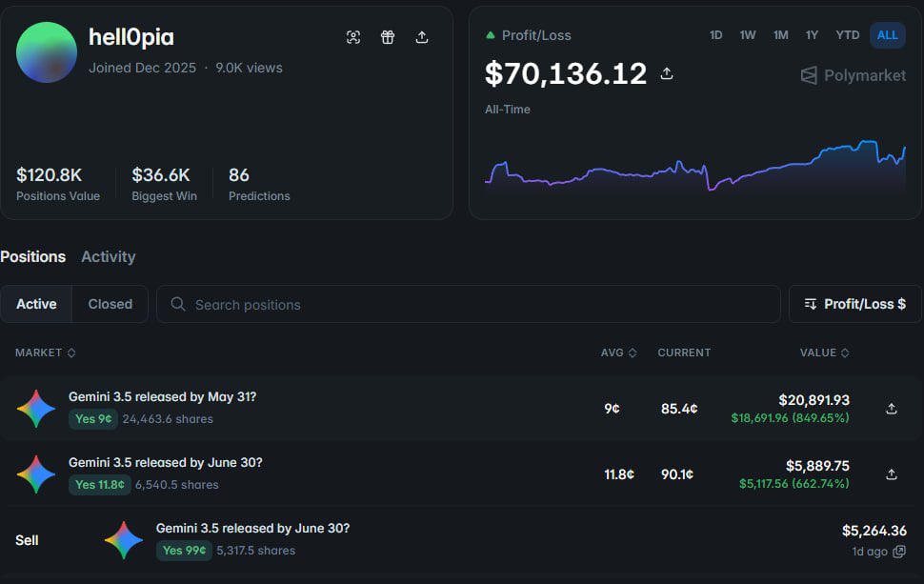Open June 30 market with Yes 11.8¢
Viewport: 924px width, 584px height.
[x=166, y=463]
